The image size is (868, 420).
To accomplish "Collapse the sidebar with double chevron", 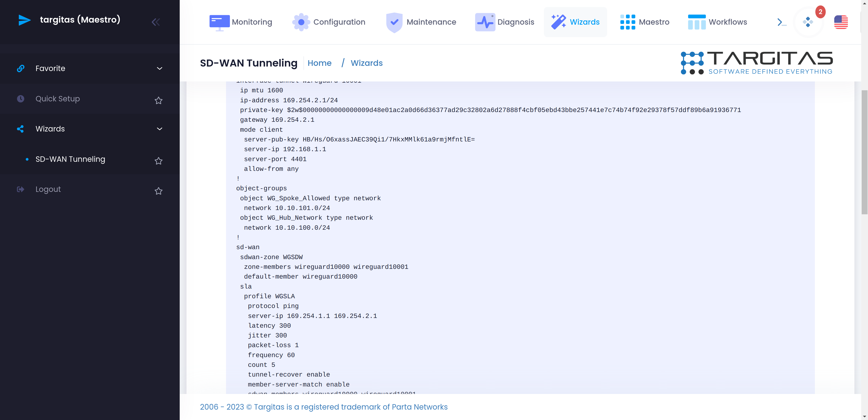I will pyautogui.click(x=155, y=22).
